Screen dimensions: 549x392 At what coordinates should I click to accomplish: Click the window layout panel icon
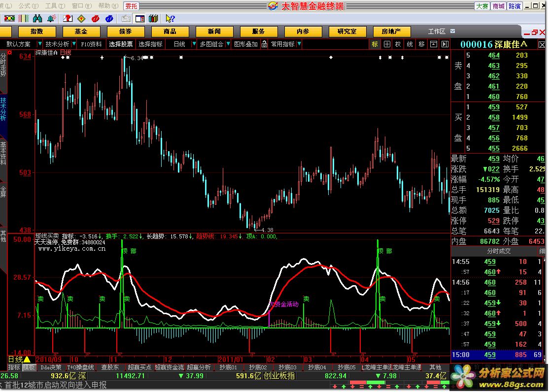(140, 19)
